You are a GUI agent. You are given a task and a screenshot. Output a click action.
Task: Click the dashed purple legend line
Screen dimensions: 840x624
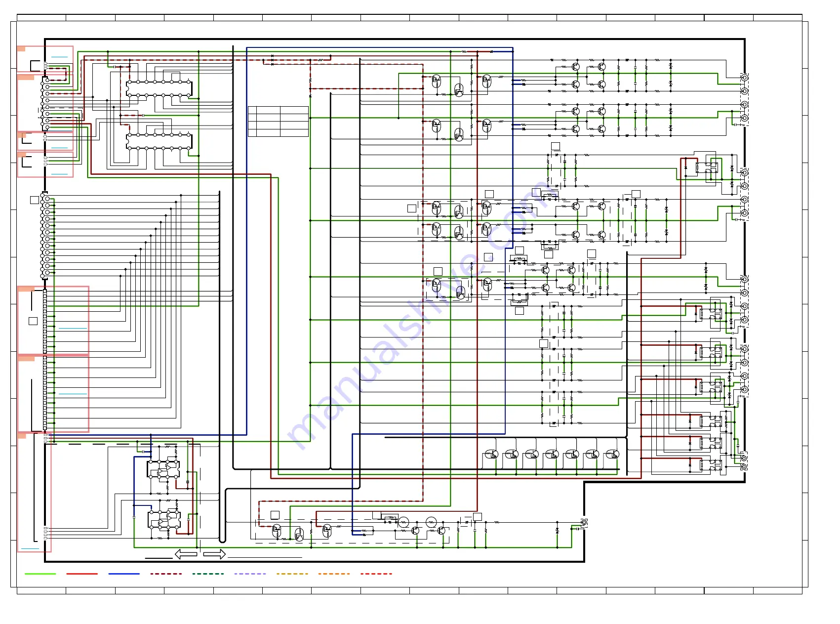point(250,574)
